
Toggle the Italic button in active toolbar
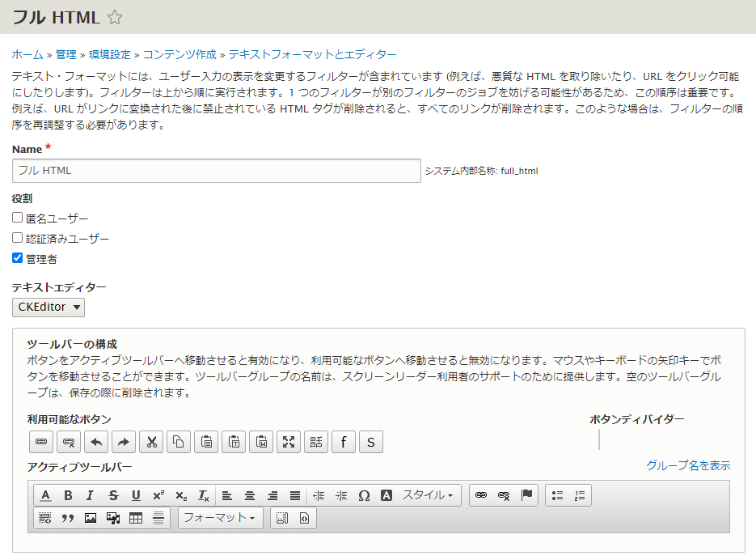[x=91, y=495]
